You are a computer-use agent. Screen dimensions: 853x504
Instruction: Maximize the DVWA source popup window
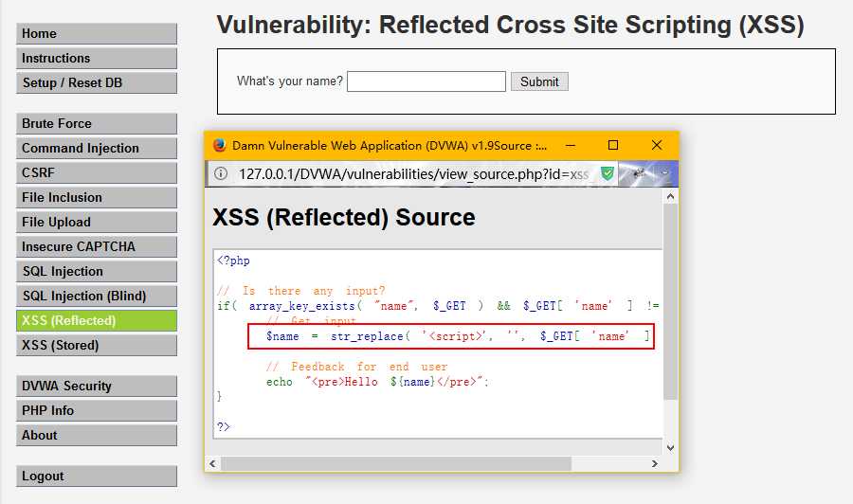[613, 145]
